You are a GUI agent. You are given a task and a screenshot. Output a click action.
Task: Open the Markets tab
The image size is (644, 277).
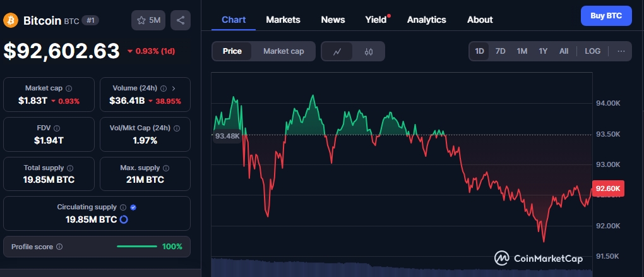click(283, 20)
